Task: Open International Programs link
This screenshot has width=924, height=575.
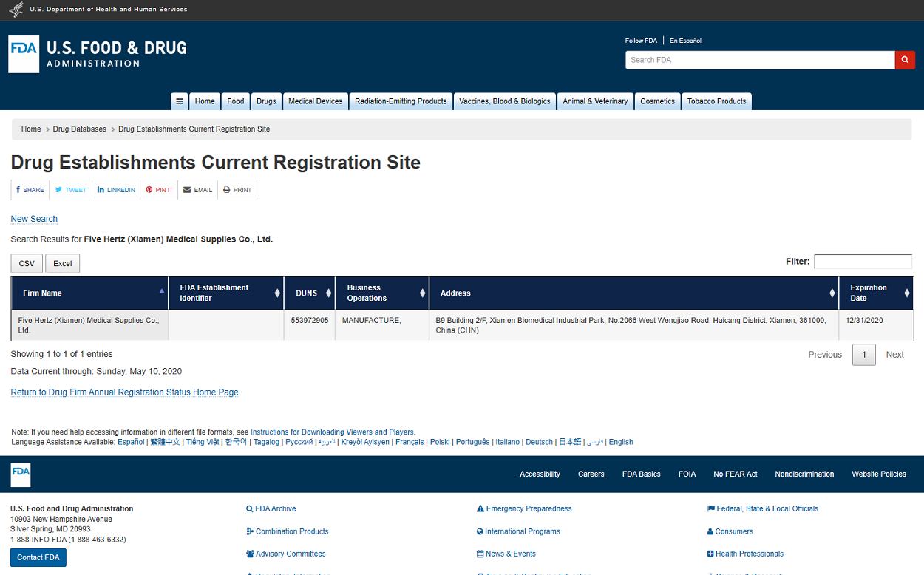Action: point(518,531)
